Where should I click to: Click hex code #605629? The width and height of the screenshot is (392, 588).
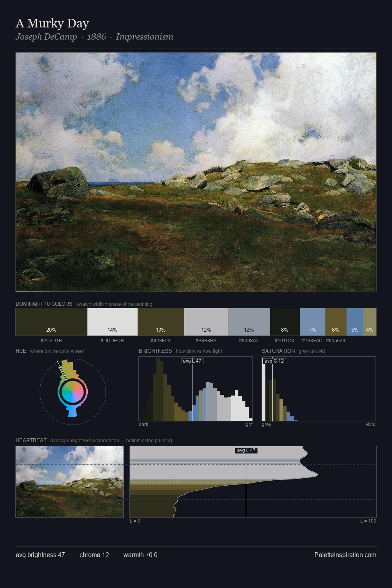(x=336, y=341)
